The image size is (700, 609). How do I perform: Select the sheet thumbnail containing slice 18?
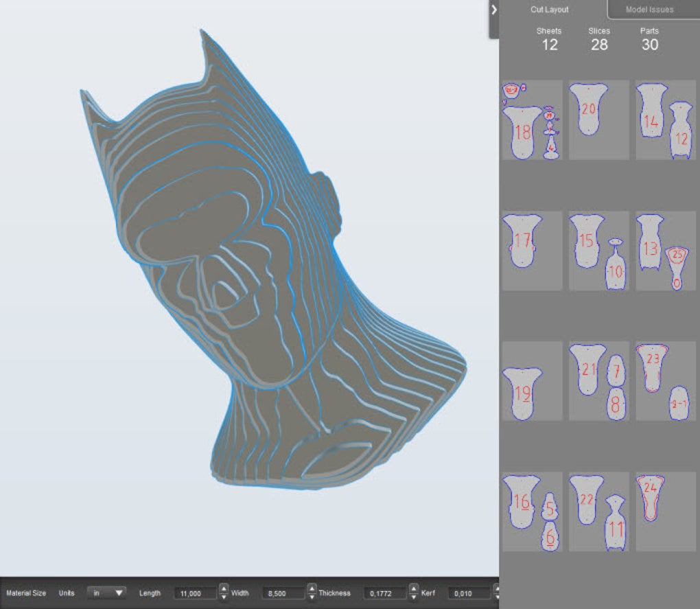pyautogui.click(x=532, y=120)
